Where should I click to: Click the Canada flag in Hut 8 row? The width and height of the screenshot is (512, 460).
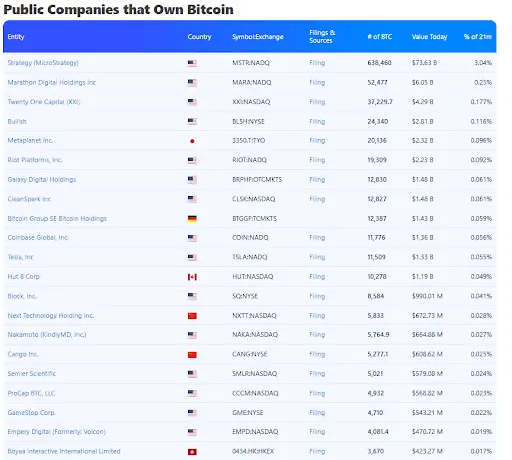coord(192,277)
